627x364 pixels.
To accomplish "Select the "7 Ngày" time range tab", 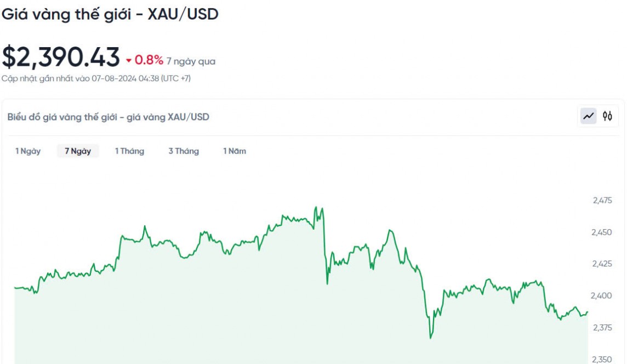I will pos(78,151).
